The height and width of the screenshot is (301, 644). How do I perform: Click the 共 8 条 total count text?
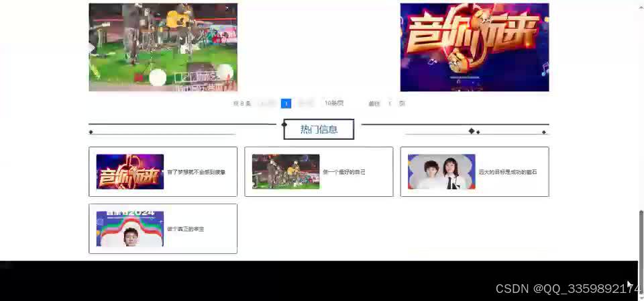coord(242,103)
